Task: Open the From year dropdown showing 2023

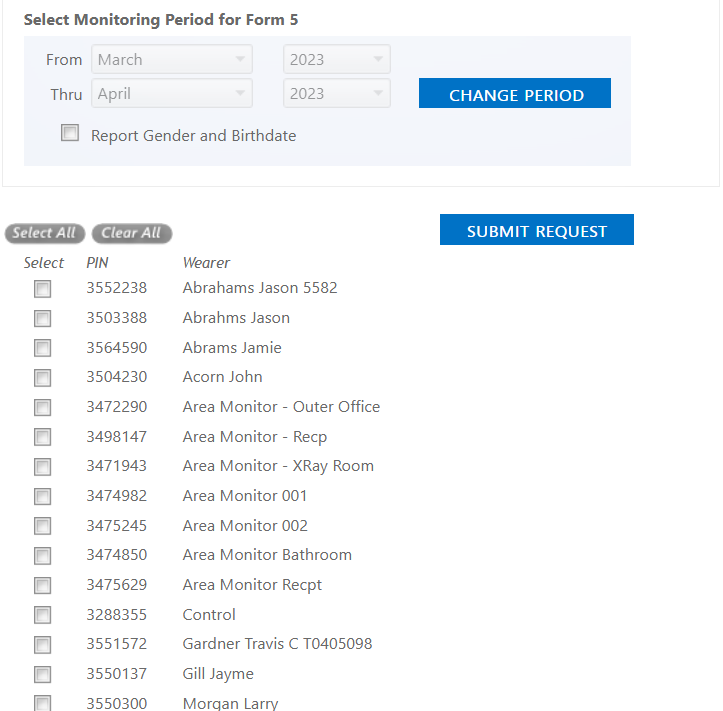Action: click(x=337, y=59)
